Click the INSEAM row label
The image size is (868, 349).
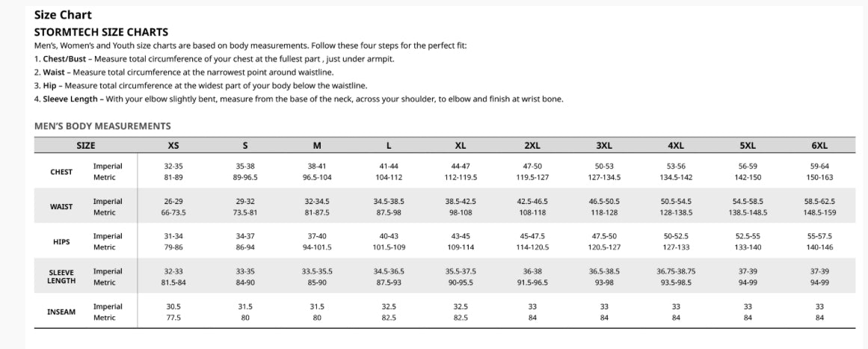pos(61,312)
